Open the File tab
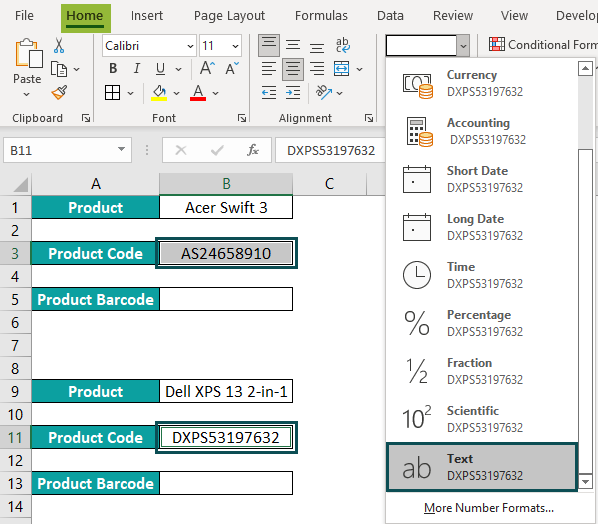598x524 pixels. [24, 16]
